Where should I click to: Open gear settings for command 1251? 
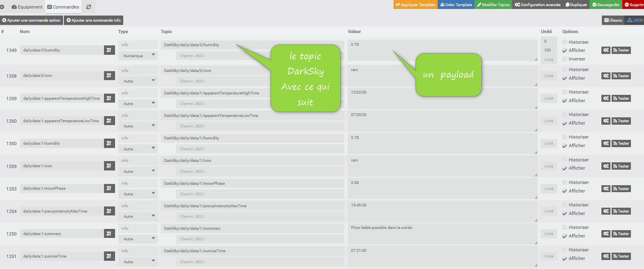click(606, 256)
